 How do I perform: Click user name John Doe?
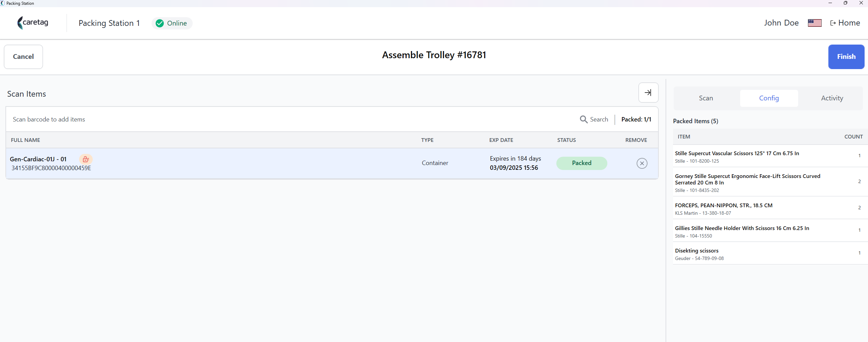781,23
